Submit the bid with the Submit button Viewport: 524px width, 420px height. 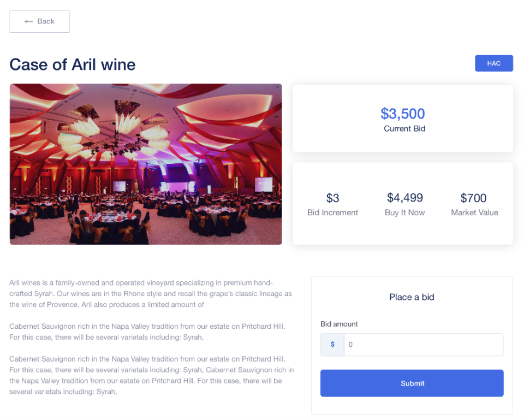click(x=412, y=383)
